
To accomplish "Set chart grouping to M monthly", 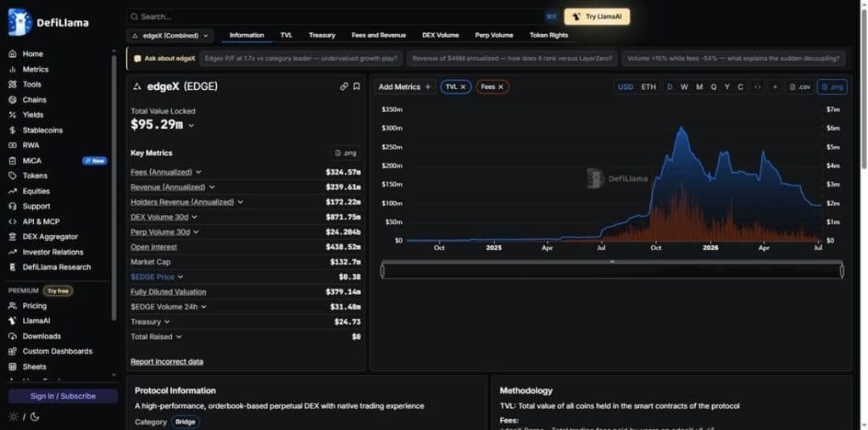I will (699, 87).
